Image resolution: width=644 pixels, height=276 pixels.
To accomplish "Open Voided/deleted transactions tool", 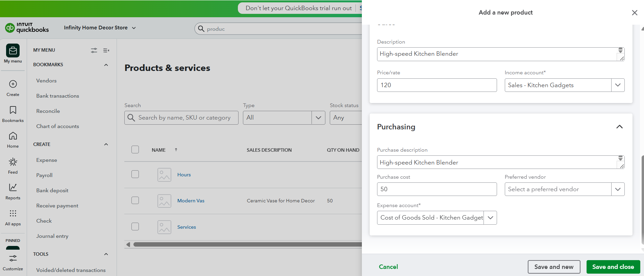I will 71,270.
